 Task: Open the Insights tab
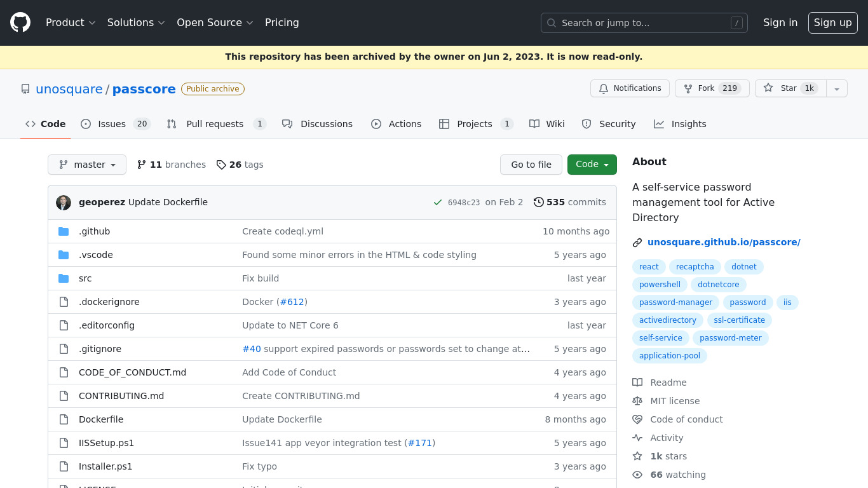click(x=680, y=124)
